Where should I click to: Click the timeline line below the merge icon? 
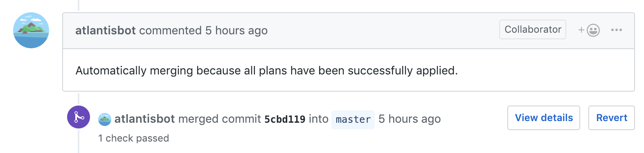79,141
